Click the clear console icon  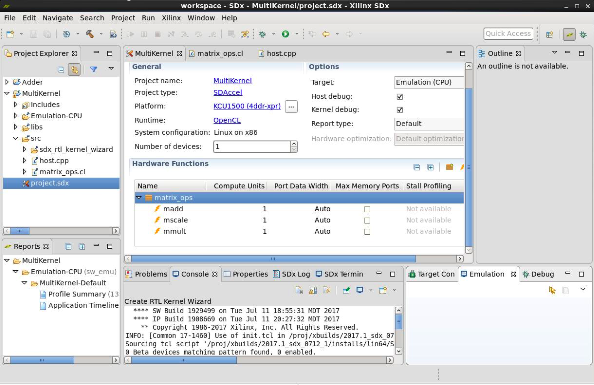[299, 290]
